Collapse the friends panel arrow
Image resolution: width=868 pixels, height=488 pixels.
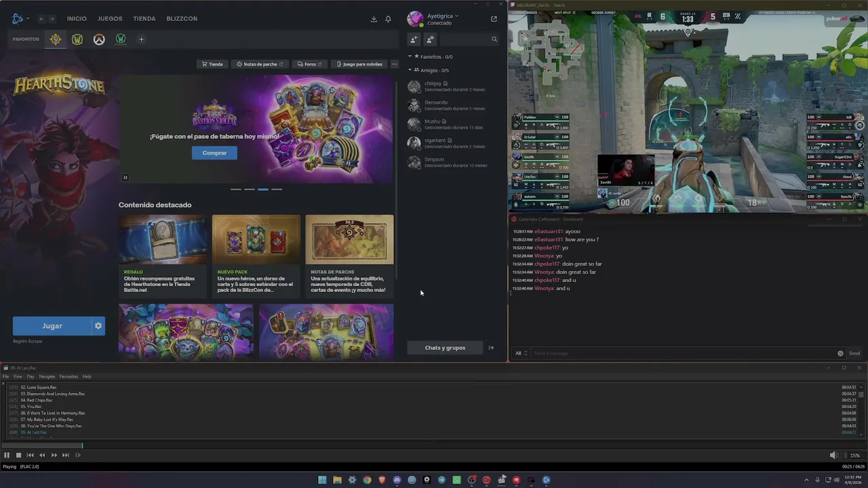492,348
